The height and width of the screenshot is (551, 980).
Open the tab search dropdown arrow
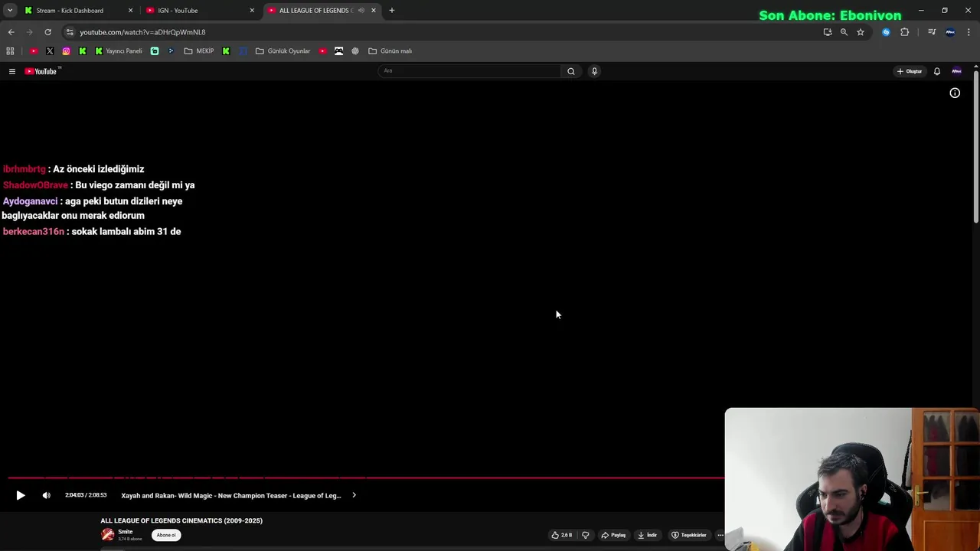(x=10, y=11)
